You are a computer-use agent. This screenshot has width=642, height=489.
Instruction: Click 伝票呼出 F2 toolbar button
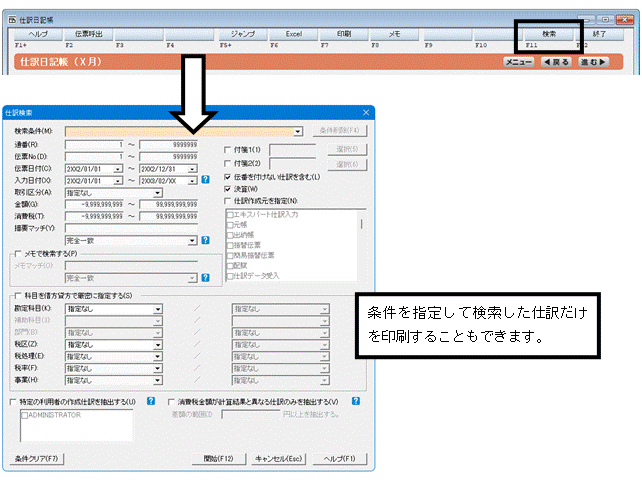tap(89, 34)
